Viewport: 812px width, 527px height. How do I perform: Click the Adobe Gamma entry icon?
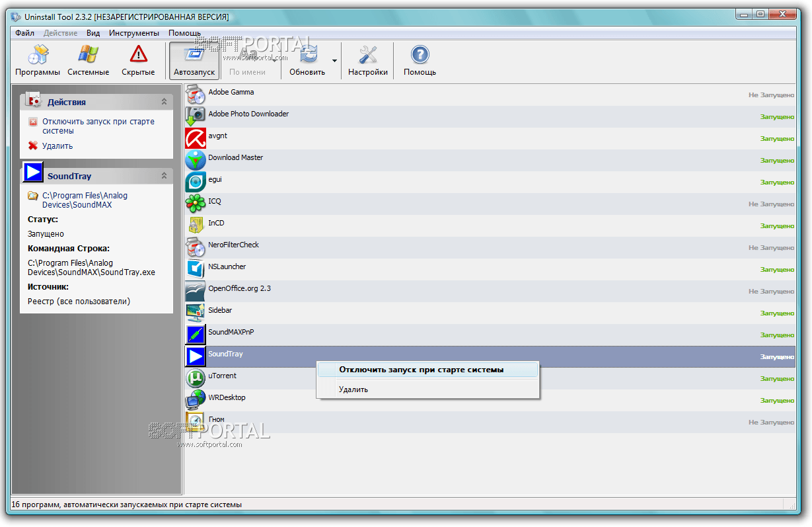click(x=196, y=95)
